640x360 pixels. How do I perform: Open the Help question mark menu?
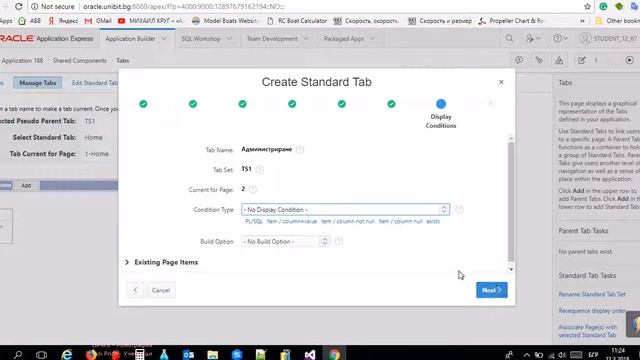[560, 38]
